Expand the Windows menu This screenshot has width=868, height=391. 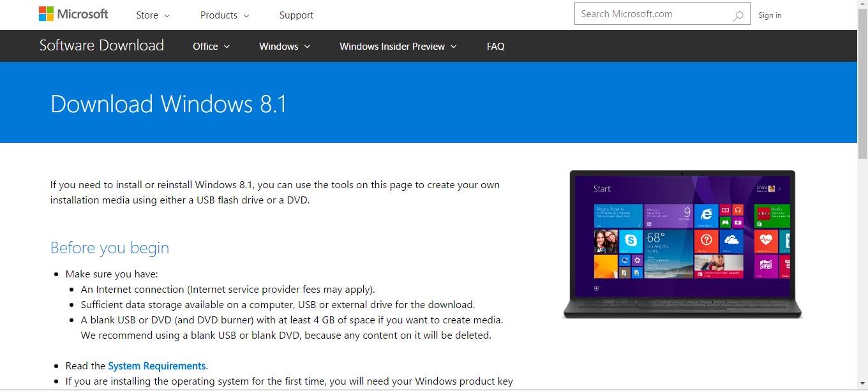285,47
